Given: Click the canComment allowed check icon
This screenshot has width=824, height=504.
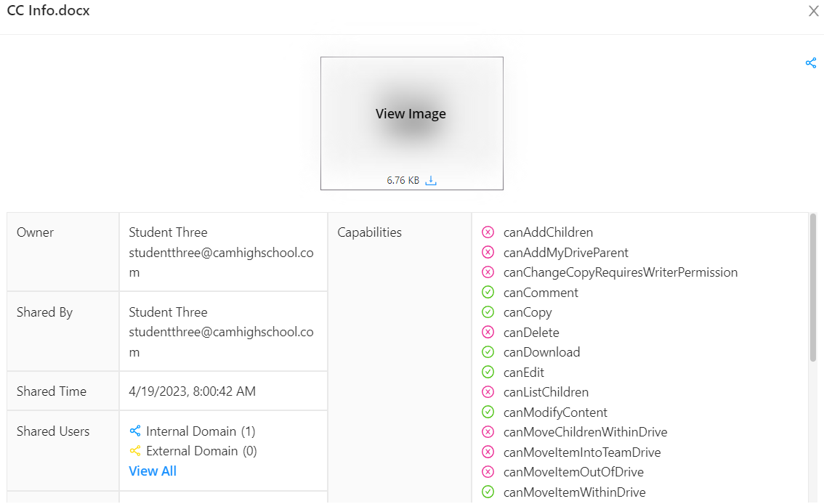Looking at the screenshot, I should [488, 293].
